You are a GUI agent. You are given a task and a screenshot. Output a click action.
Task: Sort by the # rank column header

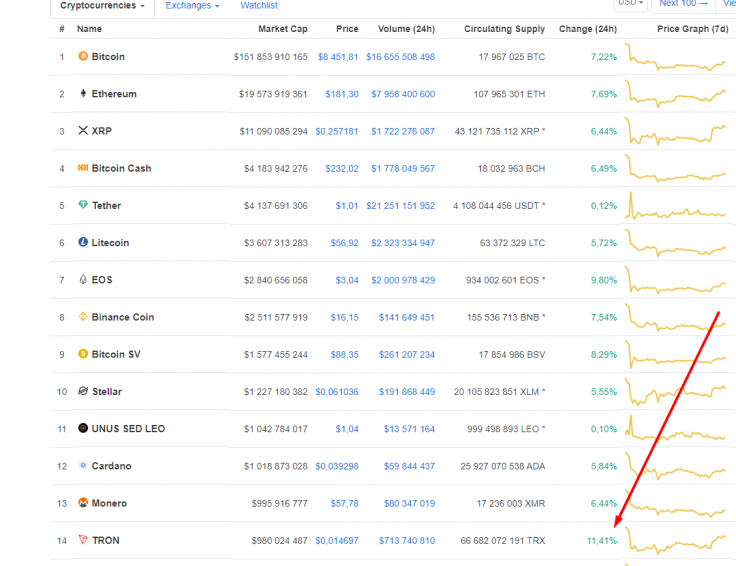click(x=61, y=29)
